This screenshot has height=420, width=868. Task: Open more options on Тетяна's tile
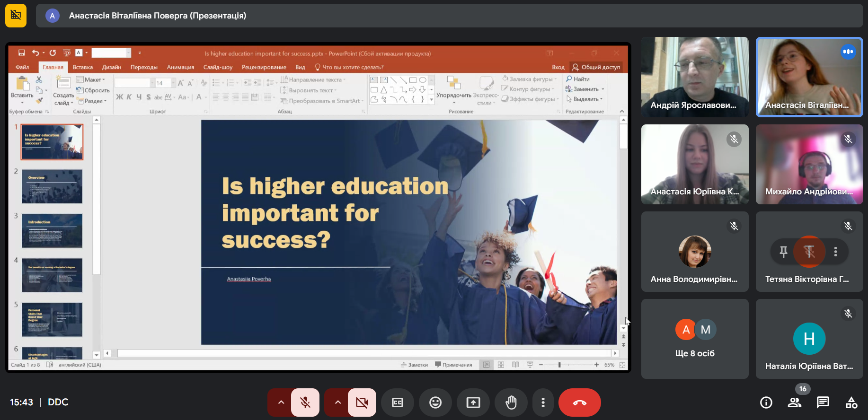(836, 252)
